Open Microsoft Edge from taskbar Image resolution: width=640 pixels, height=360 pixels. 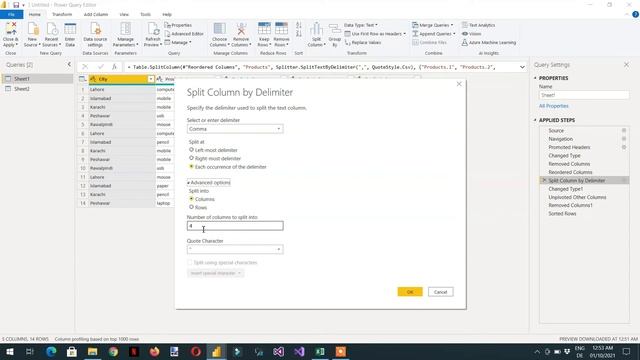tap(51, 351)
